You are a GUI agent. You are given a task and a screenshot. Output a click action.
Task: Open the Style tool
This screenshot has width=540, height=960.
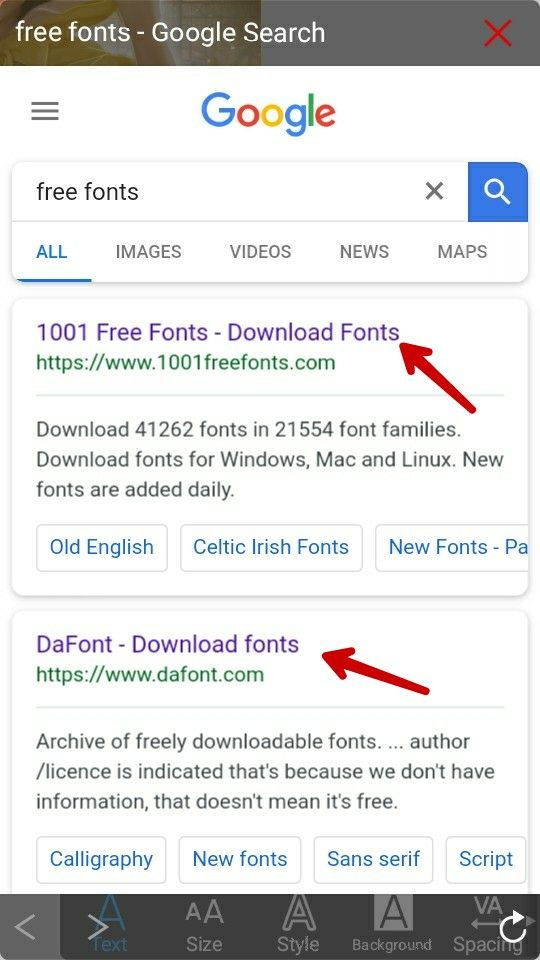(x=298, y=926)
